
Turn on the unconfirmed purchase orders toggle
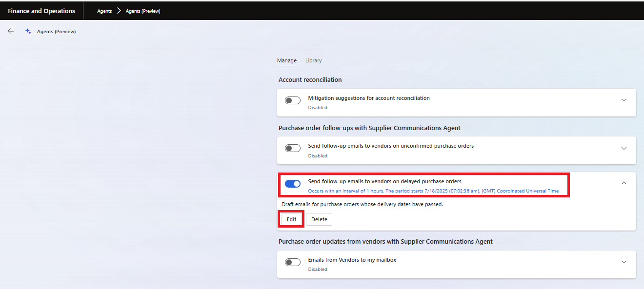[293, 148]
